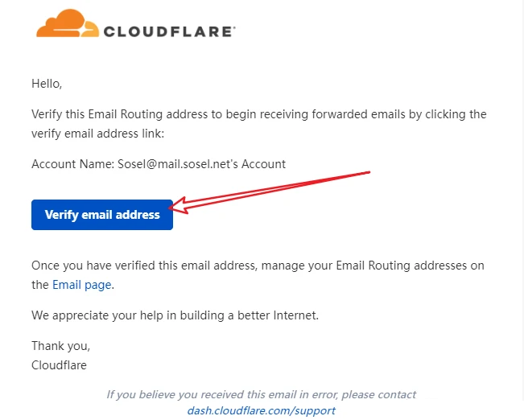The image size is (524, 420).
Task: Click the "Thank you," closing line
Action: coord(61,346)
